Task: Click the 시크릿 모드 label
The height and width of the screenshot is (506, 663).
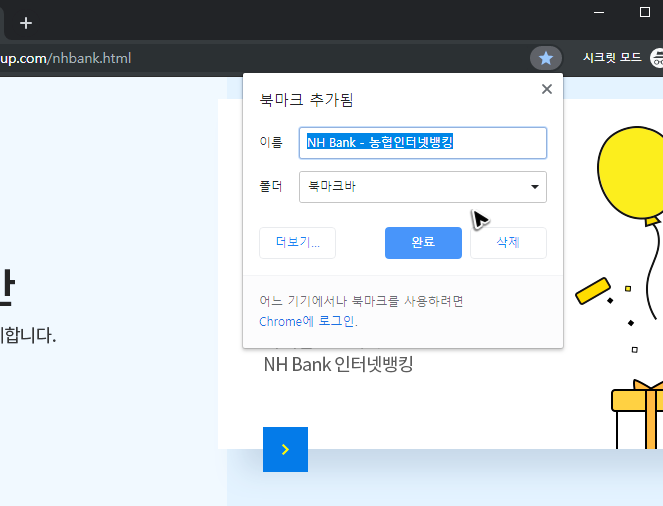Action: point(612,57)
